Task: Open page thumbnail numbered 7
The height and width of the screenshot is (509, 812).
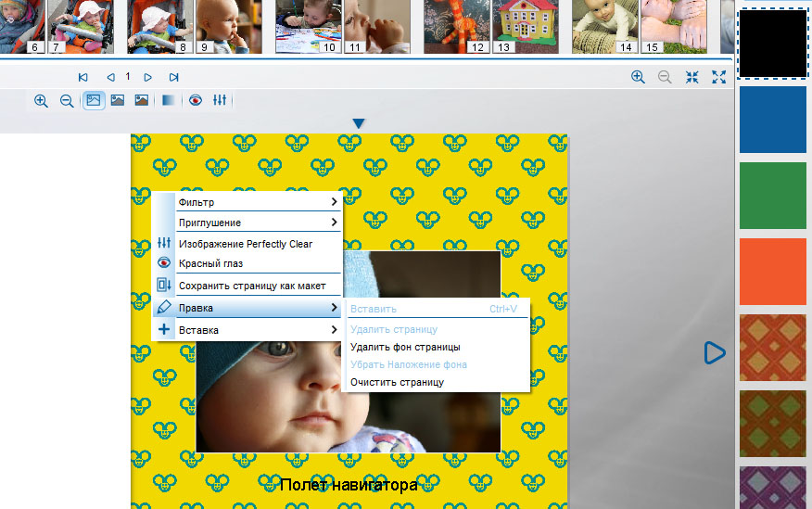Action: coord(81,26)
